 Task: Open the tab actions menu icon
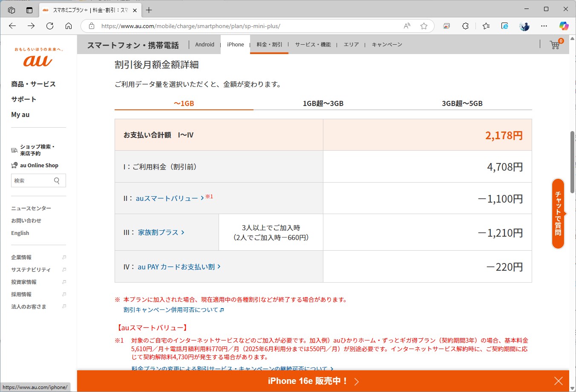click(x=29, y=10)
